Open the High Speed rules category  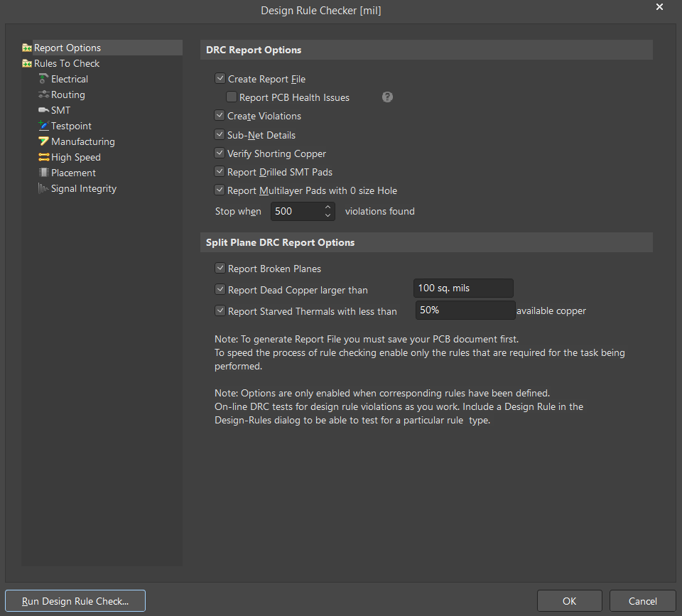pos(76,158)
